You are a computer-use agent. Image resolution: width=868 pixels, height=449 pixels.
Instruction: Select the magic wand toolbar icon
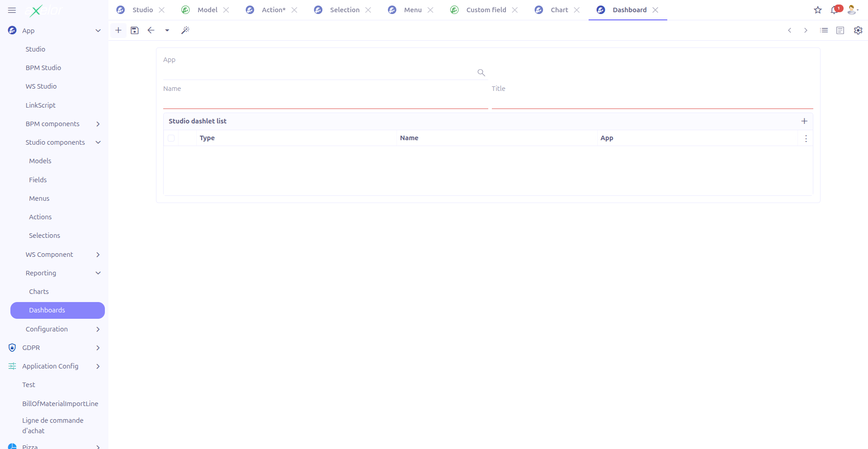(185, 30)
